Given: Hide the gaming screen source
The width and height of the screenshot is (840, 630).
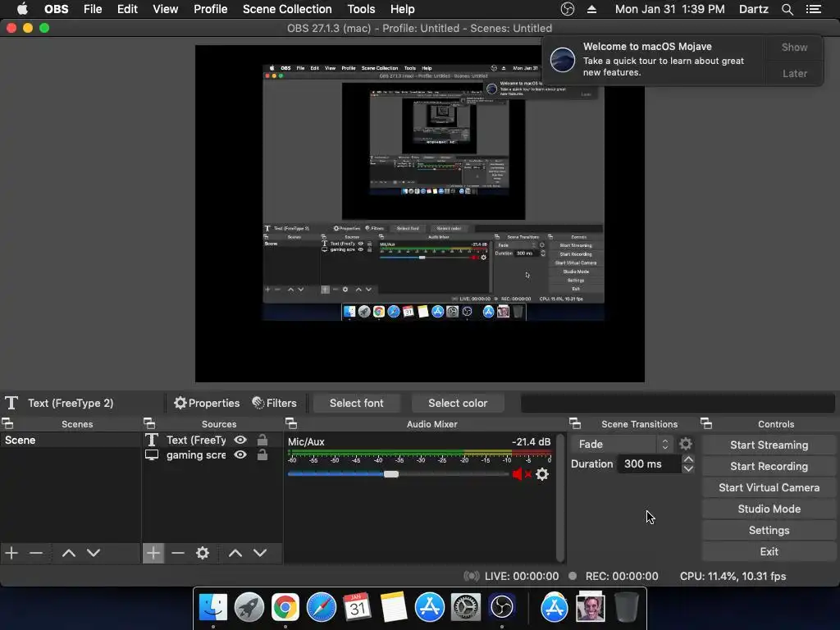Looking at the screenshot, I should (x=240, y=454).
